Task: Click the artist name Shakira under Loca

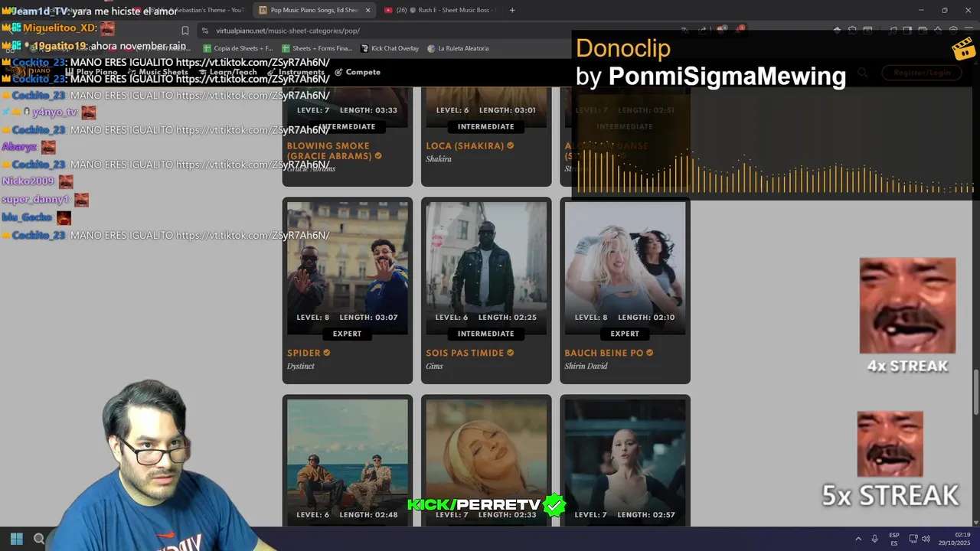Action: point(439,158)
